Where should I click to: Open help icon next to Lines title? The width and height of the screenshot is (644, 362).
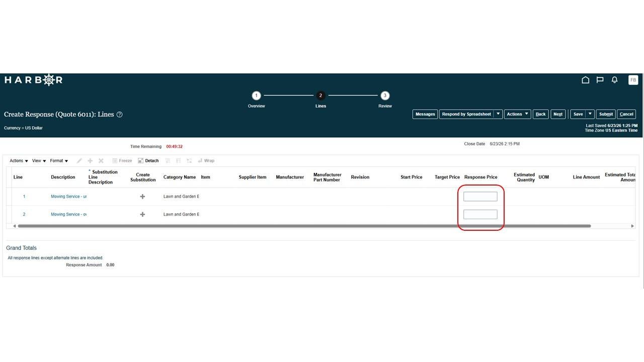(119, 115)
